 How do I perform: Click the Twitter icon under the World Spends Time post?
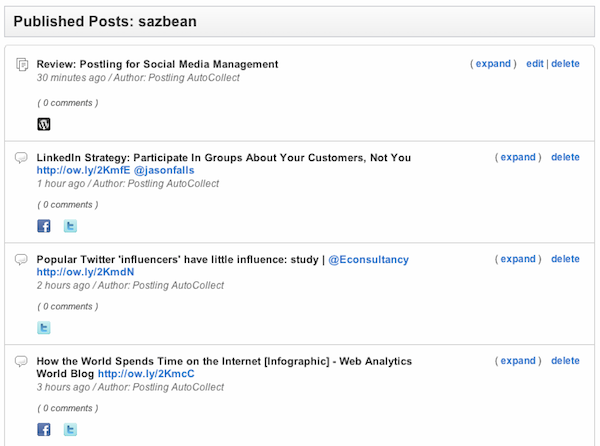click(x=70, y=430)
